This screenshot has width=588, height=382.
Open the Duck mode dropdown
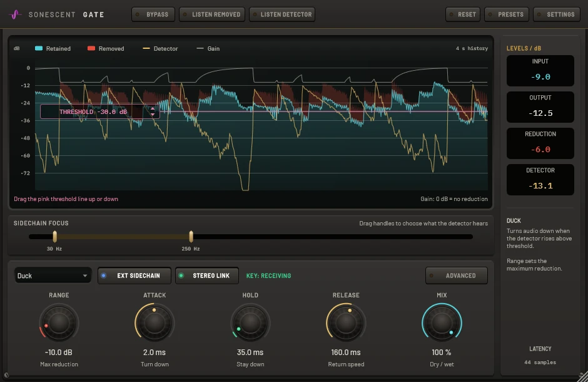[x=53, y=276]
